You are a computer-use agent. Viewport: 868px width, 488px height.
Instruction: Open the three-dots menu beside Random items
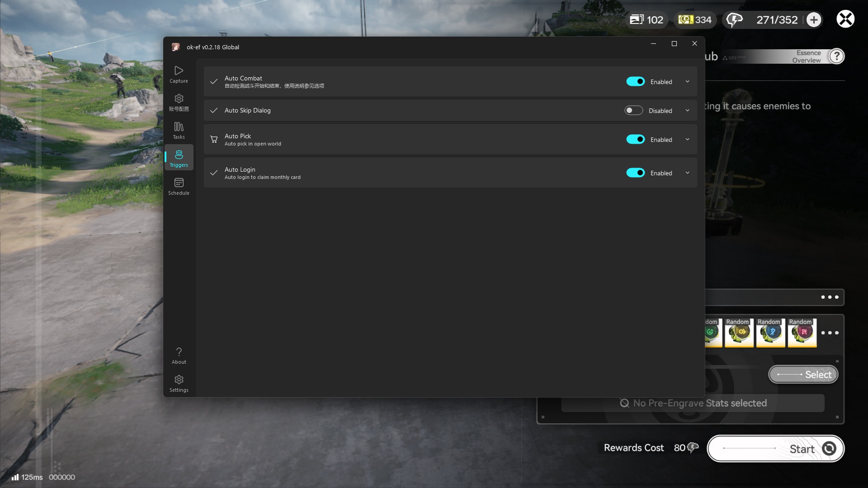[830, 333]
